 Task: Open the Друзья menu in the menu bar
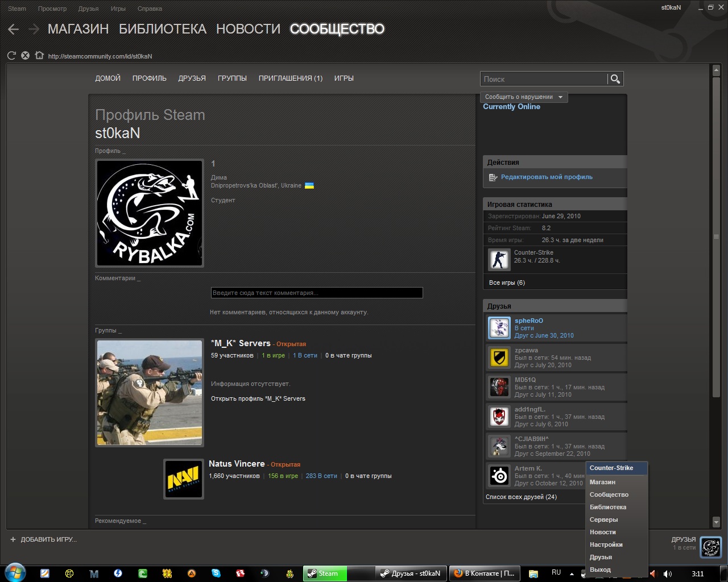tap(89, 9)
